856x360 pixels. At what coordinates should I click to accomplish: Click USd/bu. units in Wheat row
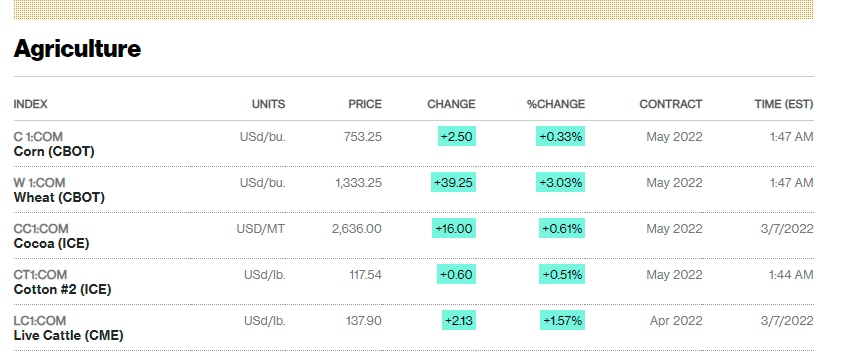pyautogui.click(x=263, y=182)
